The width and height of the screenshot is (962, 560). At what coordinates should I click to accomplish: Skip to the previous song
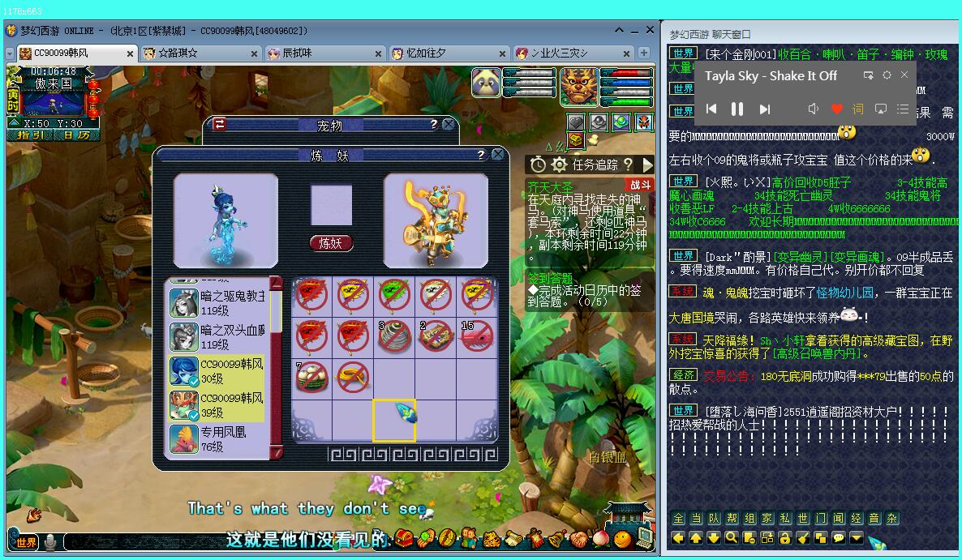click(711, 109)
